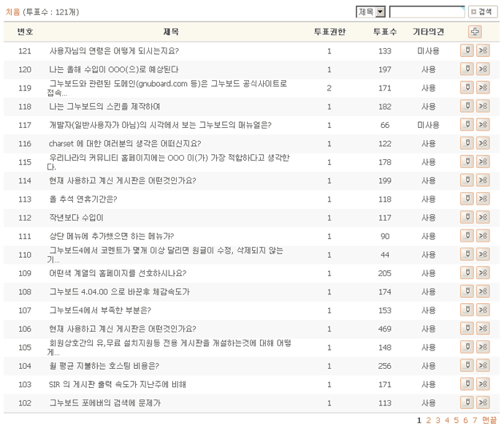Jump to page 7 of the list

point(475,420)
